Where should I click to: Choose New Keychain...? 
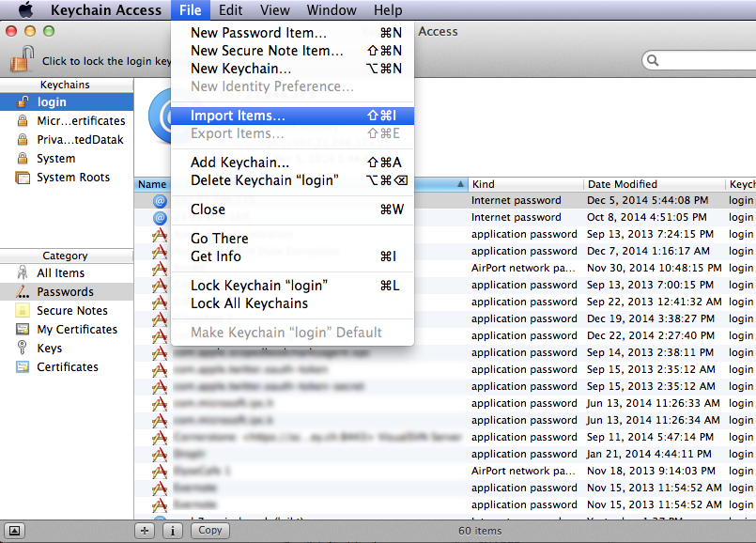(x=292, y=69)
